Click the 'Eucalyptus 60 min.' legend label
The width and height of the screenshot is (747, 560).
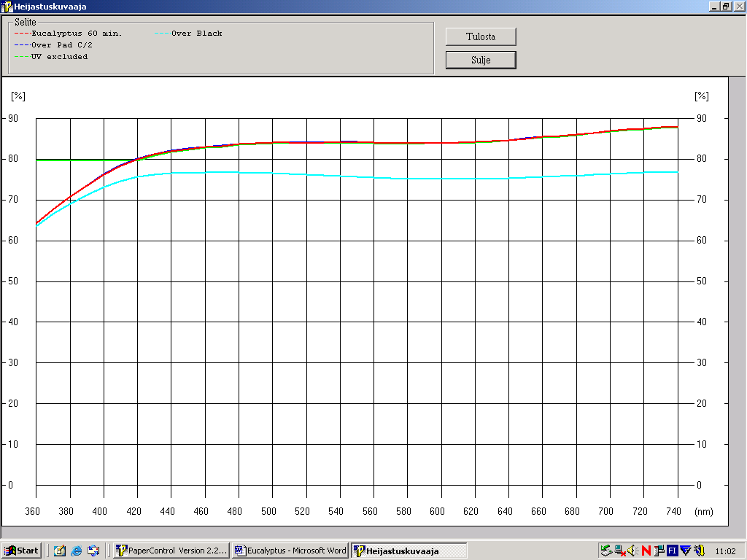(77, 34)
